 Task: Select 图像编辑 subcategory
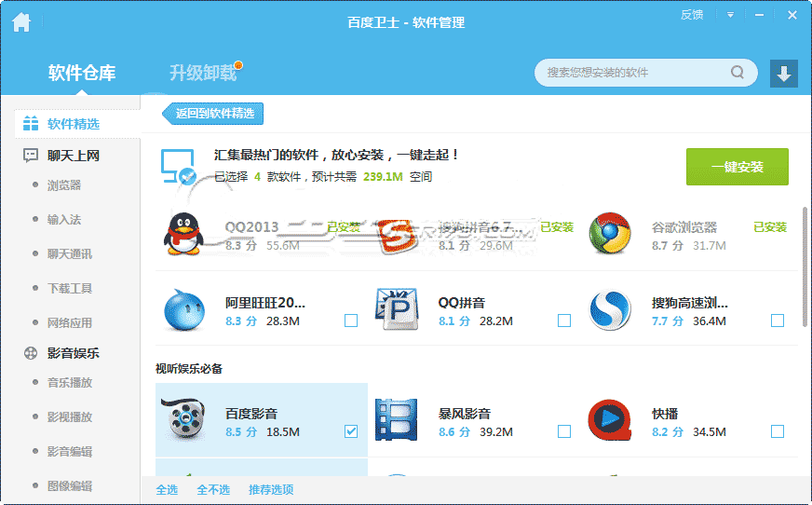70,485
